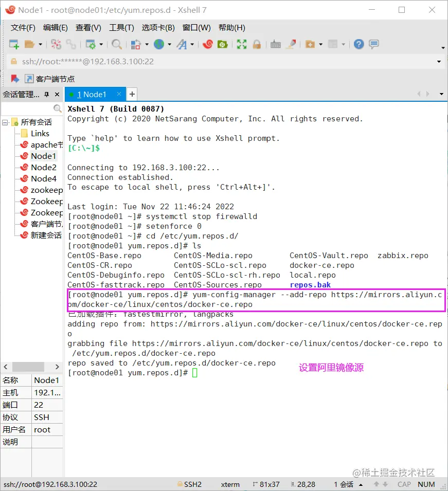Click the session manager search field
Viewport: 448px width, 491px height.
pyautogui.click(x=31, y=108)
